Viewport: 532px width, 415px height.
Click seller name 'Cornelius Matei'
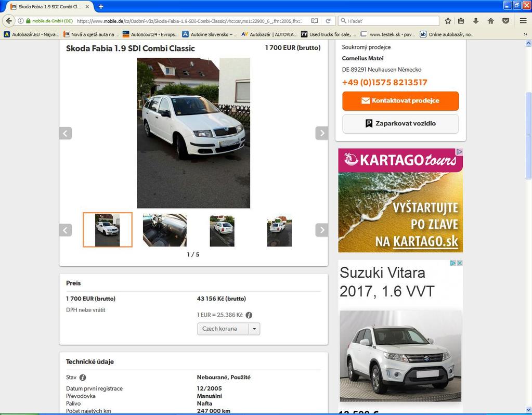pos(362,58)
